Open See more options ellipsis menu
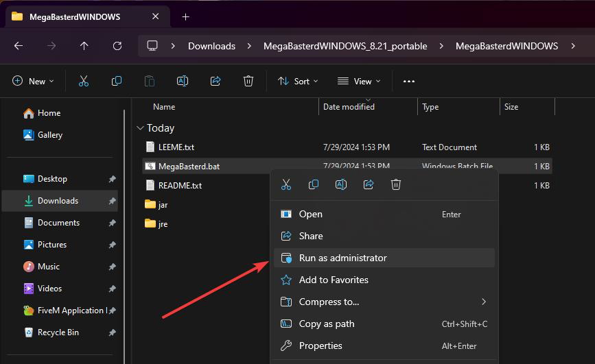This screenshot has height=364, width=595. click(409, 81)
